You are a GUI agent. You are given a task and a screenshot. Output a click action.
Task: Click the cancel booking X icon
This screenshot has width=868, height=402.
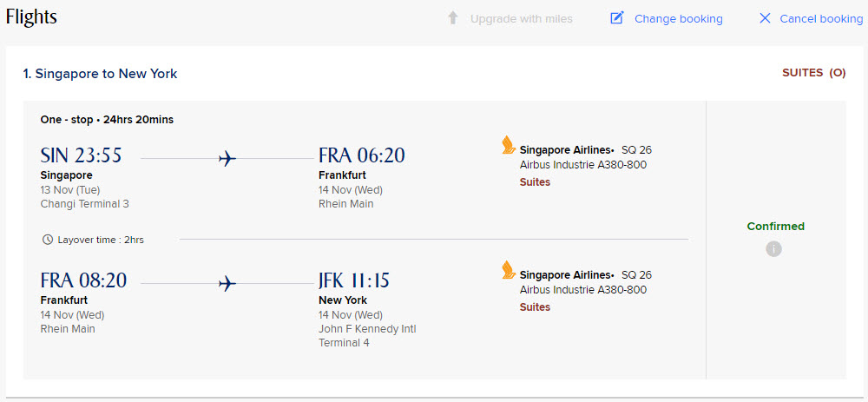(x=765, y=18)
